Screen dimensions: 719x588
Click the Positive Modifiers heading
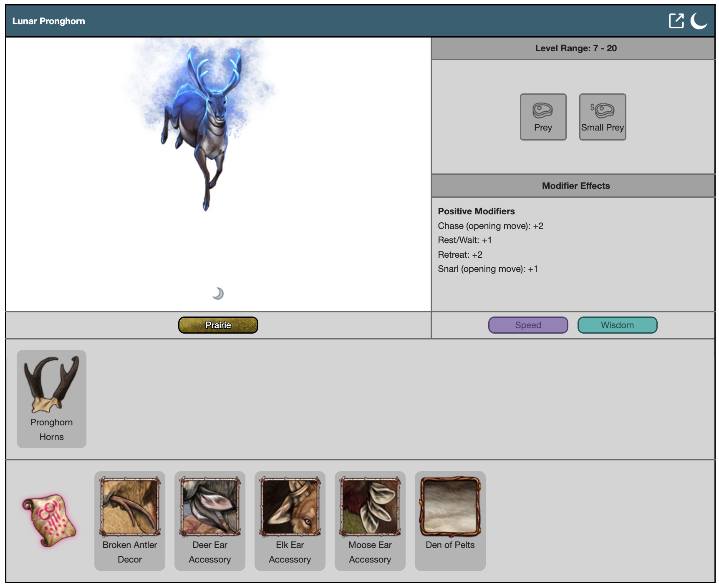[x=476, y=211]
